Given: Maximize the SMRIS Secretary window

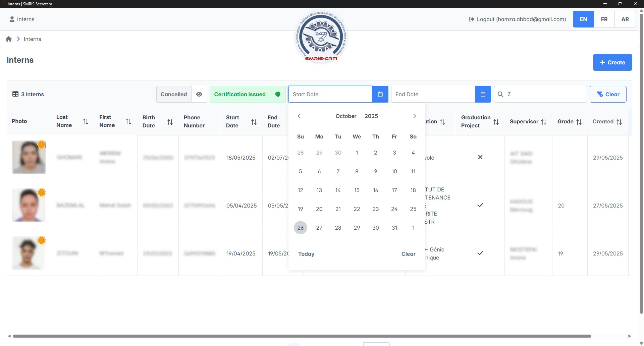Looking at the screenshot, I should 620,3.
